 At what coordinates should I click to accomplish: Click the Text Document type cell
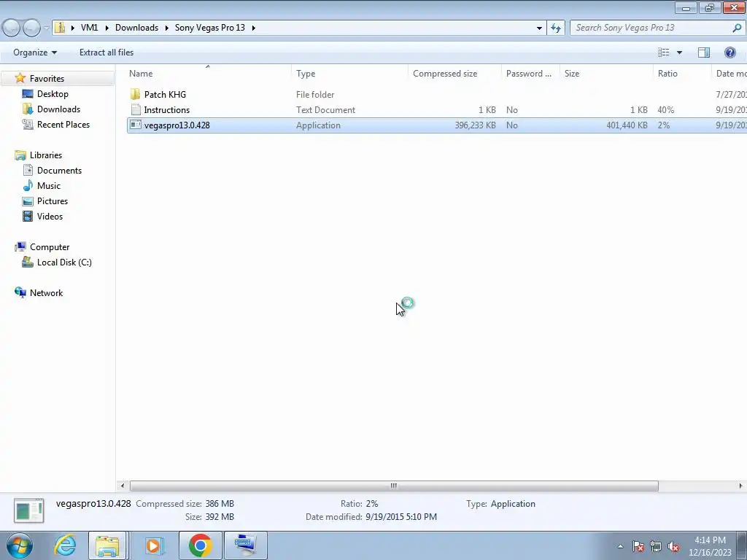325,110
